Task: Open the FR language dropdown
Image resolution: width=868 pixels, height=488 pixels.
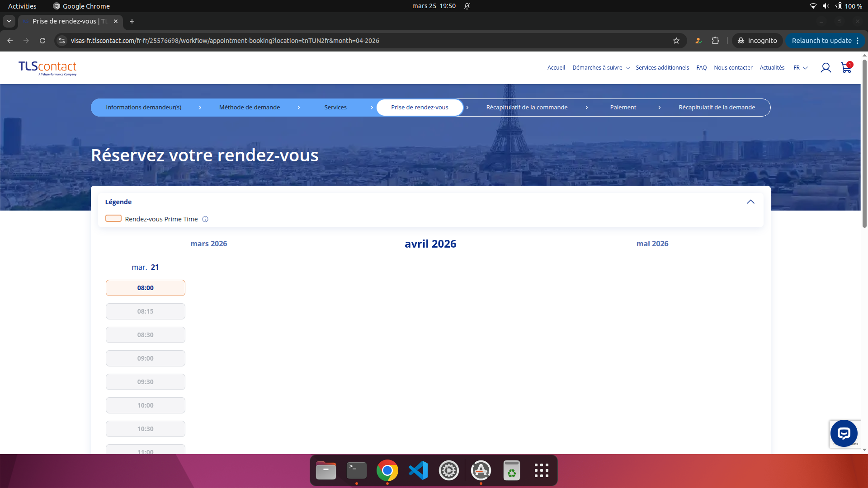Action: point(800,68)
